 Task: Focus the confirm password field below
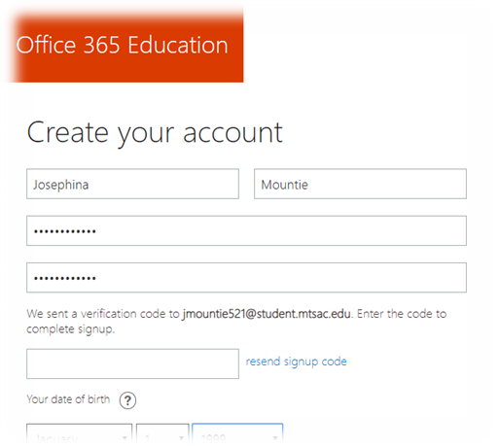(246, 278)
